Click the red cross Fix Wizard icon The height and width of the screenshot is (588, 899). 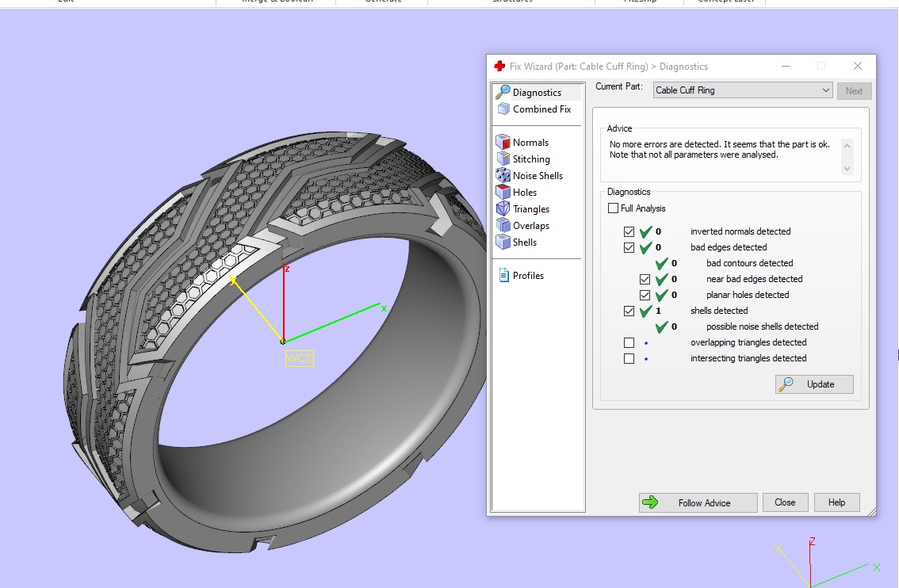[499, 66]
